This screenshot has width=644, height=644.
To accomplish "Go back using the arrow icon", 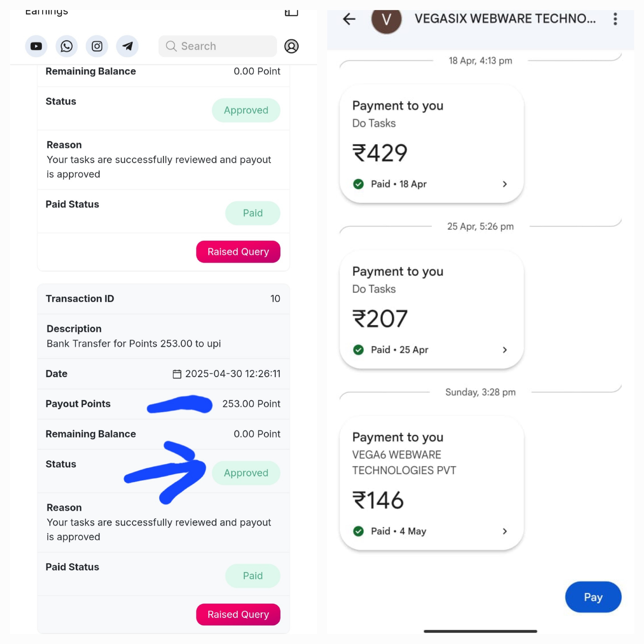I will coord(349,19).
